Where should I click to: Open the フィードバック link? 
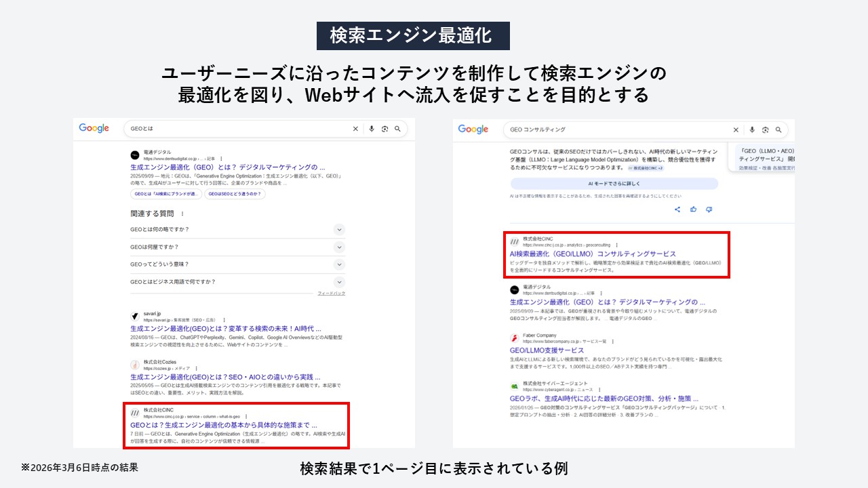pos(330,292)
